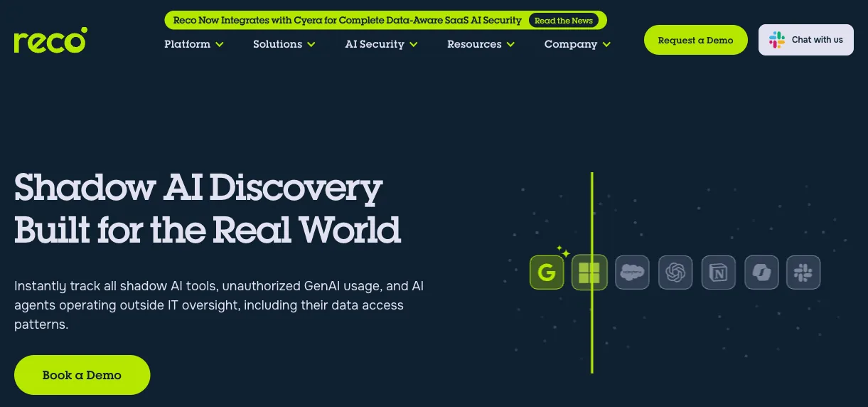Expand the AI Security chevron arrow
868x407 pixels.
pos(413,45)
